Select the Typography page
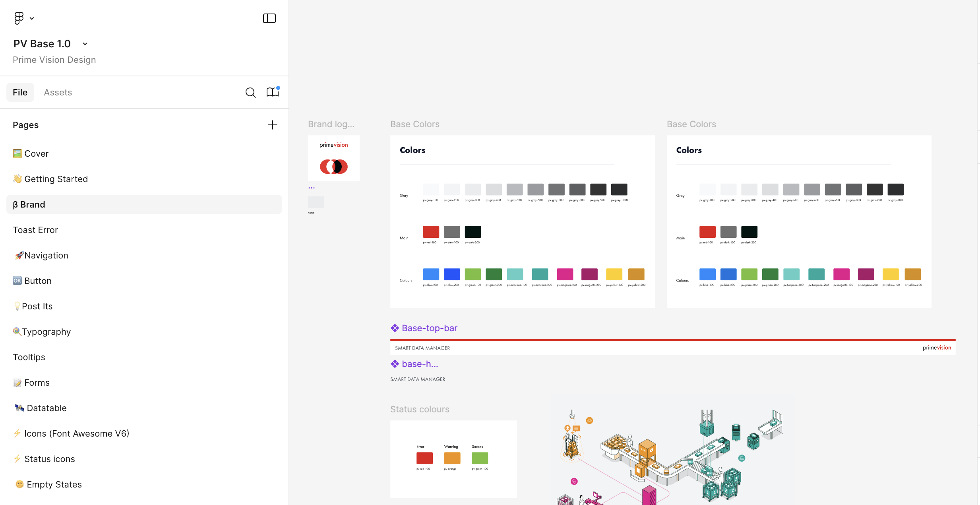Viewport: 980px width, 505px height. pyautogui.click(x=46, y=331)
